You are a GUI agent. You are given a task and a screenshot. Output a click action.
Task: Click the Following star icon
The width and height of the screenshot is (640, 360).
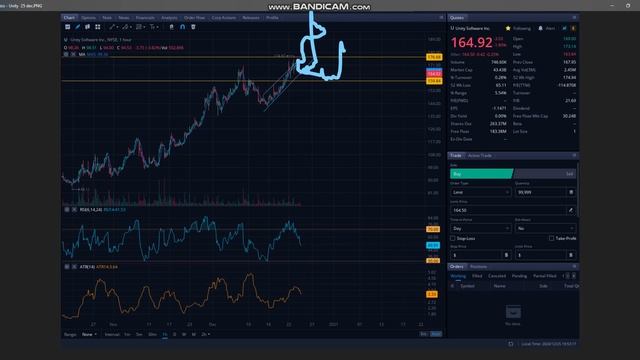click(x=508, y=28)
